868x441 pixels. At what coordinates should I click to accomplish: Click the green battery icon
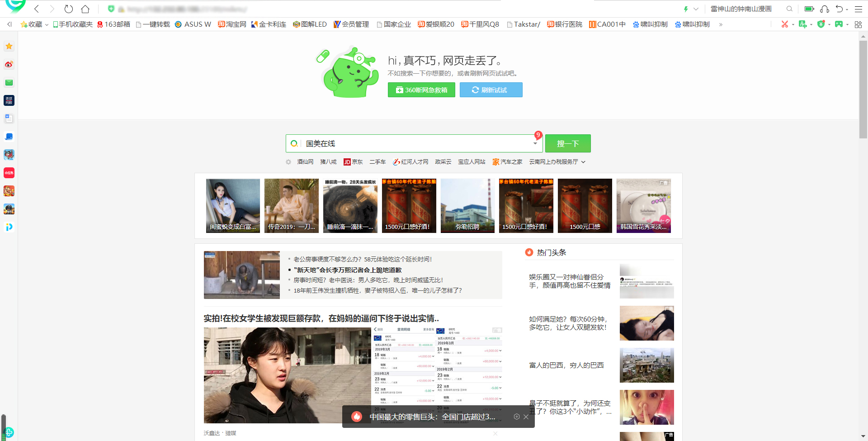coord(809,9)
